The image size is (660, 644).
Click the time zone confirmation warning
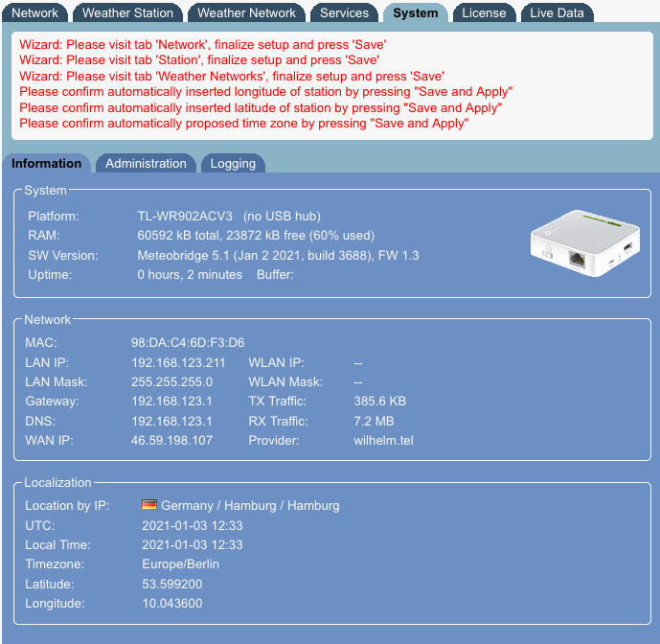pos(244,124)
